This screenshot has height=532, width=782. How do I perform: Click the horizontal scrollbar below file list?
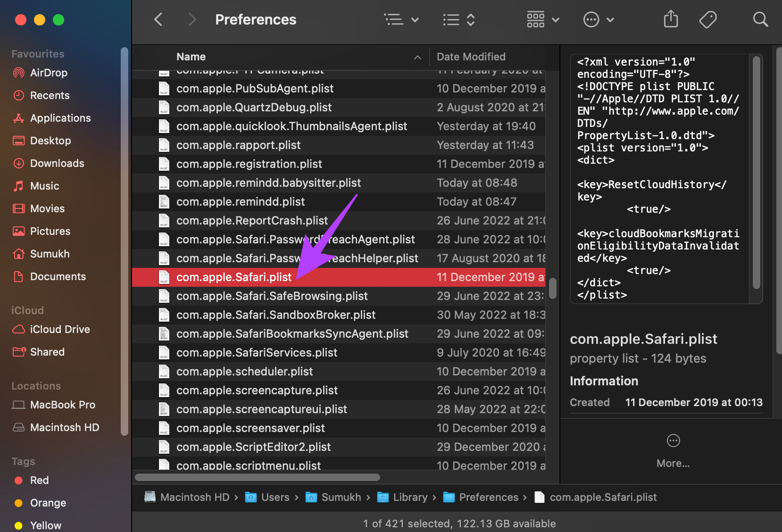coord(258,477)
